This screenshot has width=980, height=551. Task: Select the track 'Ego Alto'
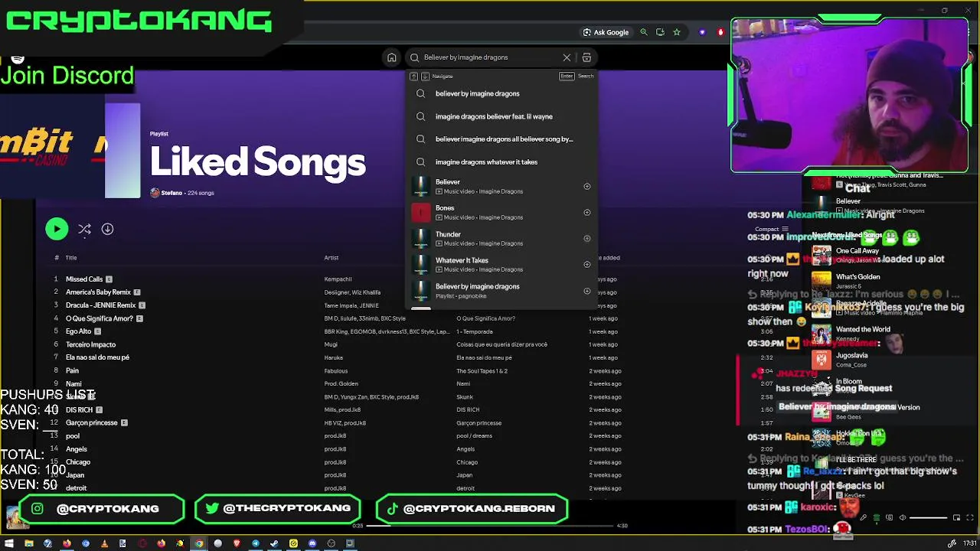pos(78,331)
